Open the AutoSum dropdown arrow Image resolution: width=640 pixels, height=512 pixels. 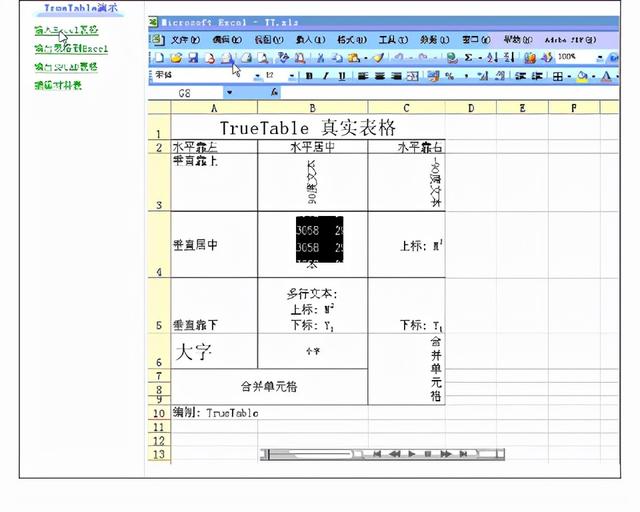pyautogui.click(x=480, y=58)
